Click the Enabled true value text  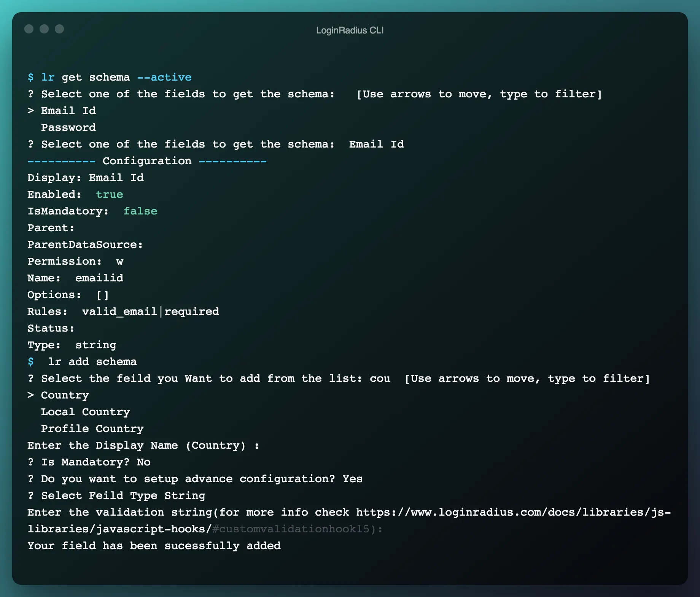[x=109, y=194]
